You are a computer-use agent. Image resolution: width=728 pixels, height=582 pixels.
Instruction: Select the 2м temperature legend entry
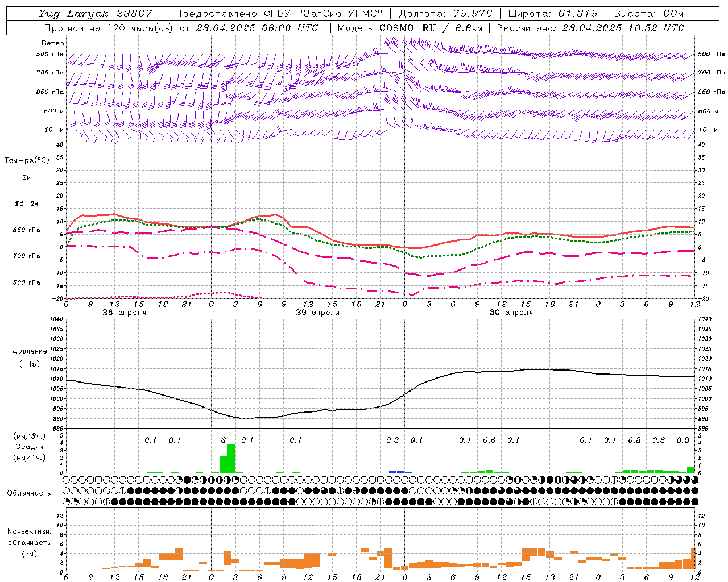coord(27,177)
